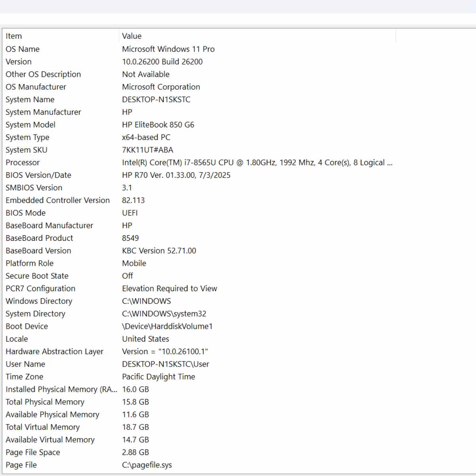Screen dimensions: 476x476
Task: Select the Hardware Abstraction Layer row label
Action: (x=54, y=352)
